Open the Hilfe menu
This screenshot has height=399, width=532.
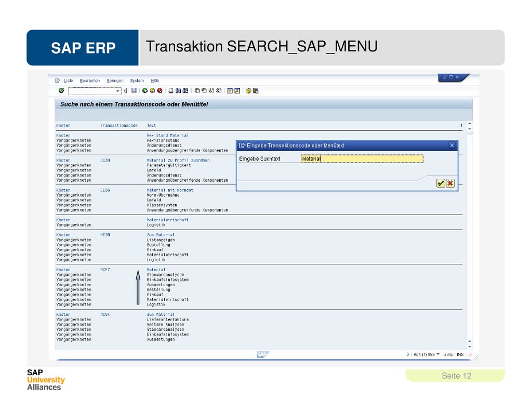point(155,81)
